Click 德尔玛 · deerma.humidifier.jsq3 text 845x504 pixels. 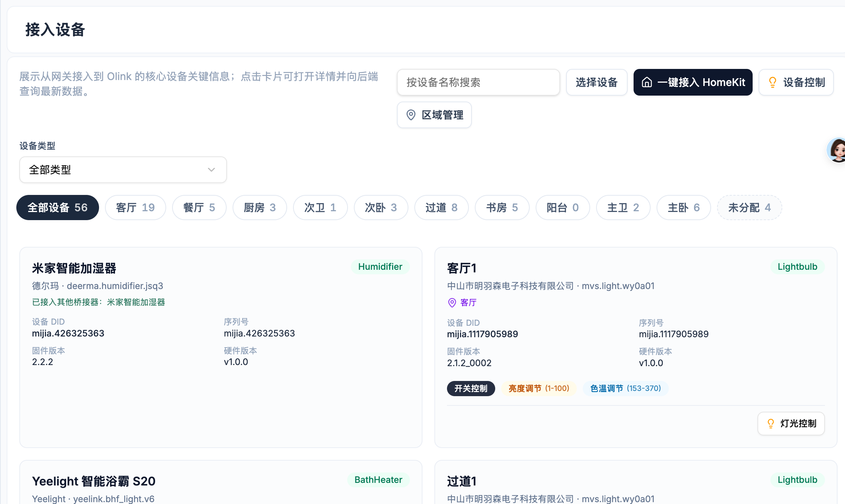pyautogui.click(x=98, y=286)
